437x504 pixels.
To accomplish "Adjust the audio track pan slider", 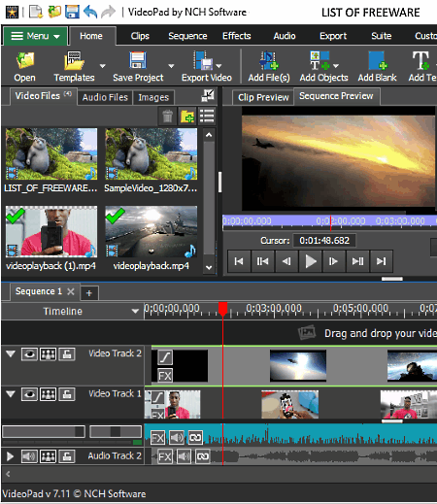I will tap(116, 431).
